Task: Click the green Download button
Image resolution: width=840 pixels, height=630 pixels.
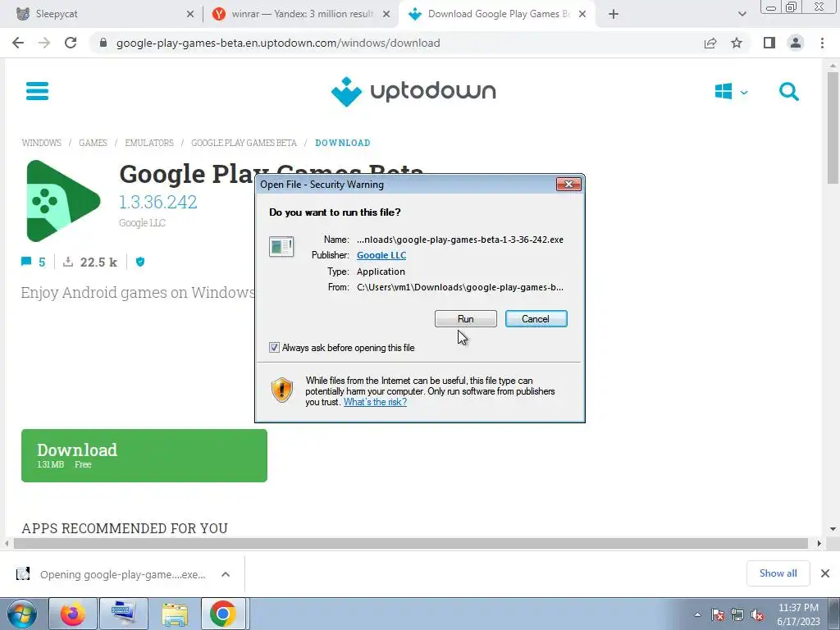Action: pyautogui.click(x=144, y=455)
